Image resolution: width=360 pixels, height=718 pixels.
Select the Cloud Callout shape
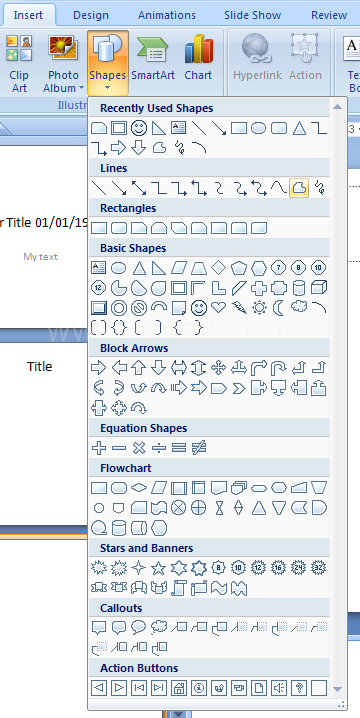coord(158,627)
